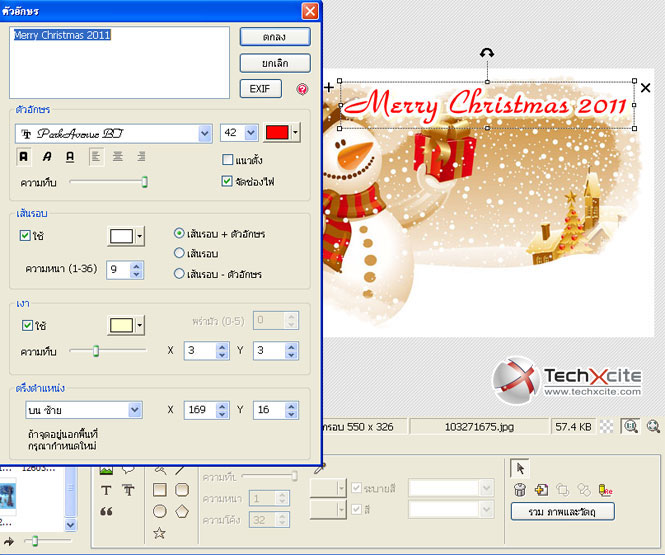
Task: Click the red text color swatch
Action: click(277, 132)
